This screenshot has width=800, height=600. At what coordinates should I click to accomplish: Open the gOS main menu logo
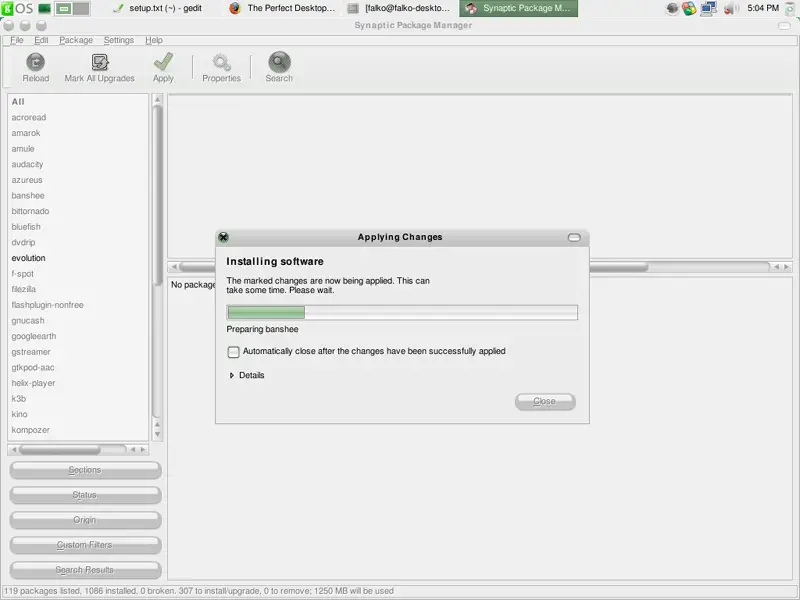pos(17,8)
